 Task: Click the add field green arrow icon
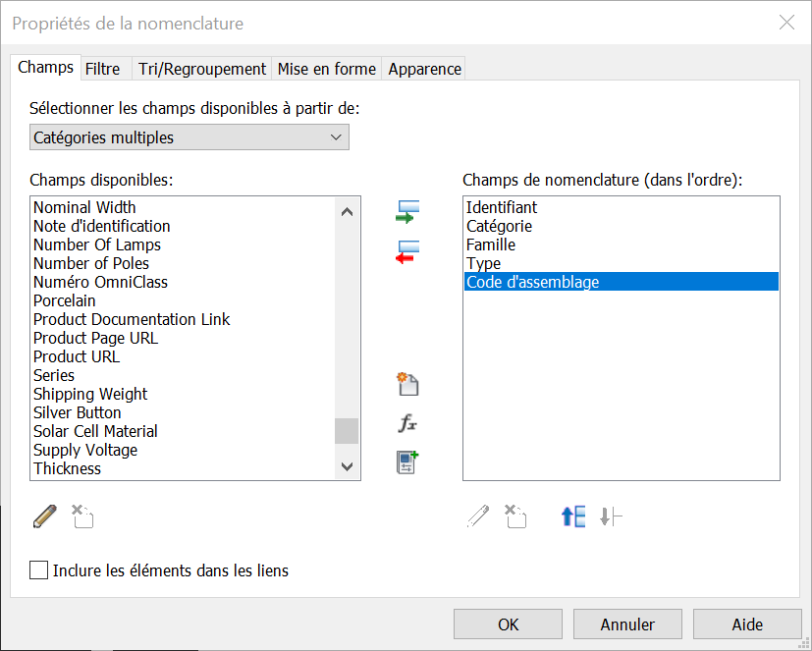[407, 212]
